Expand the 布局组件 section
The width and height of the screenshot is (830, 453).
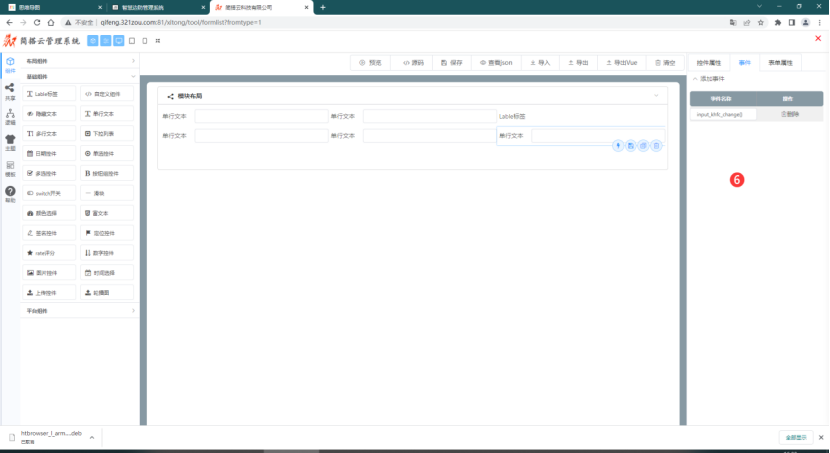coord(79,62)
